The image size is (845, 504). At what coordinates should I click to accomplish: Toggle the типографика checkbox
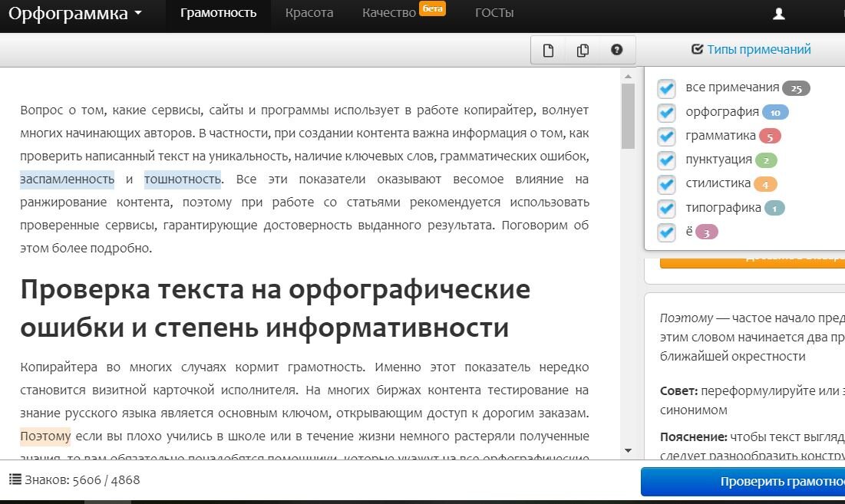coord(667,208)
